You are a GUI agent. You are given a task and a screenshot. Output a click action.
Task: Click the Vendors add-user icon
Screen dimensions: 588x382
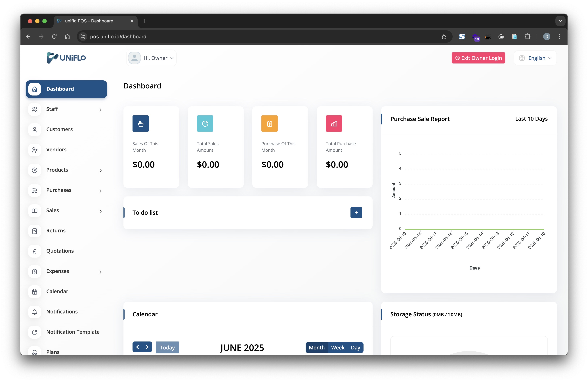pos(35,150)
